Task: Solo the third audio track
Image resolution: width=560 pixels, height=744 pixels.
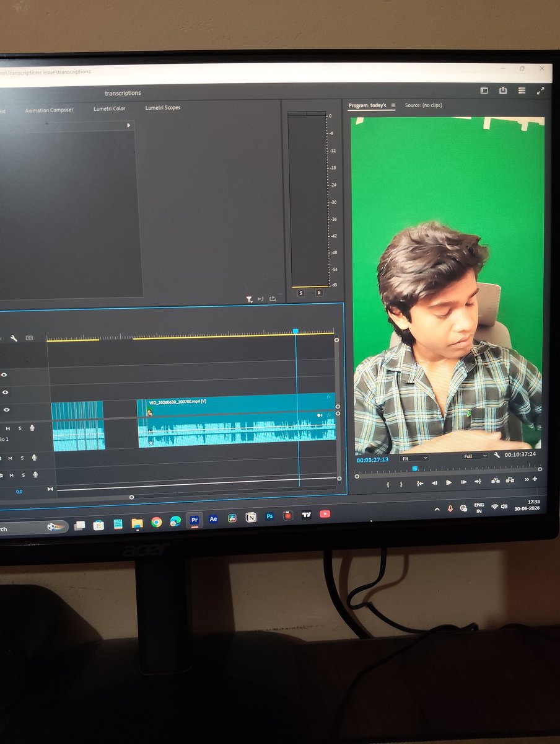Action: tap(23, 475)
